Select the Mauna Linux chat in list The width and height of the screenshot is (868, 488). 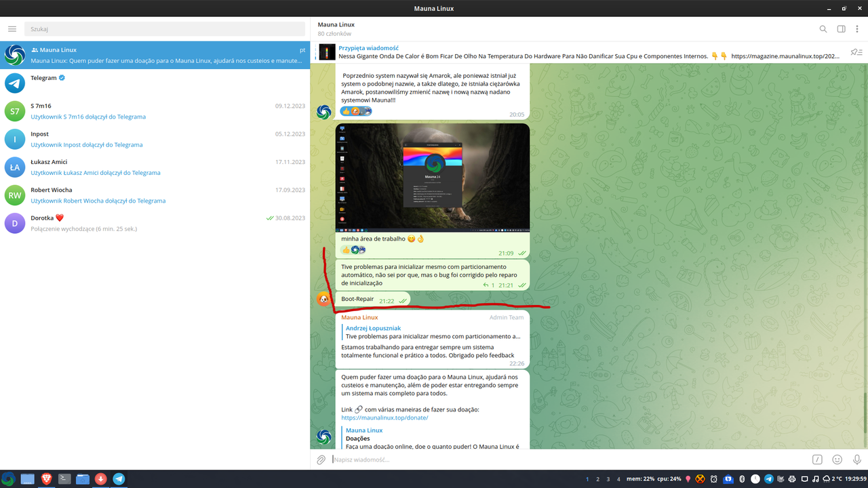155,55
